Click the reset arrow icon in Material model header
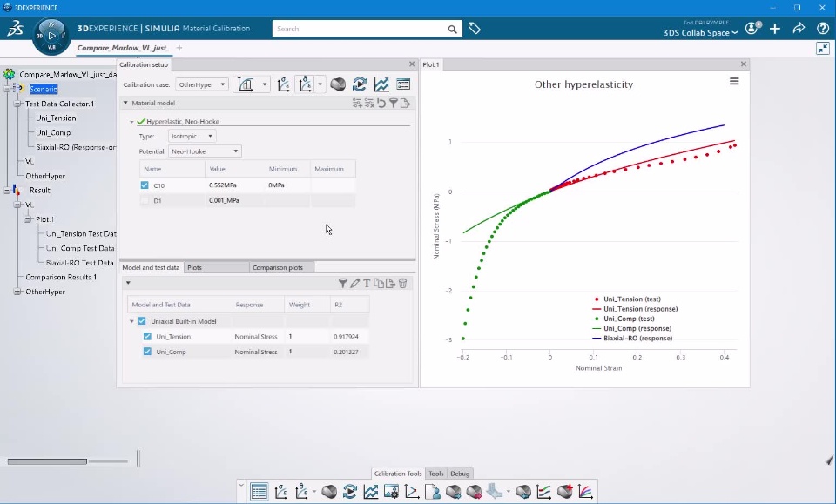Viewport: 836px width, 504px height. point(381,103)
